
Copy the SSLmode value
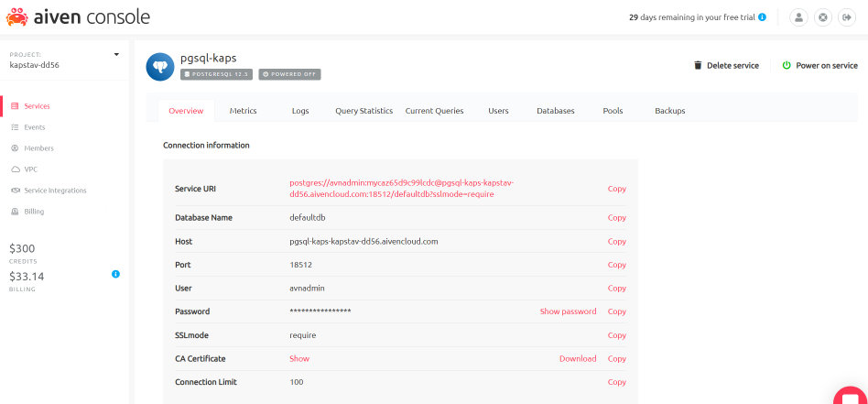tap(617, 335)
